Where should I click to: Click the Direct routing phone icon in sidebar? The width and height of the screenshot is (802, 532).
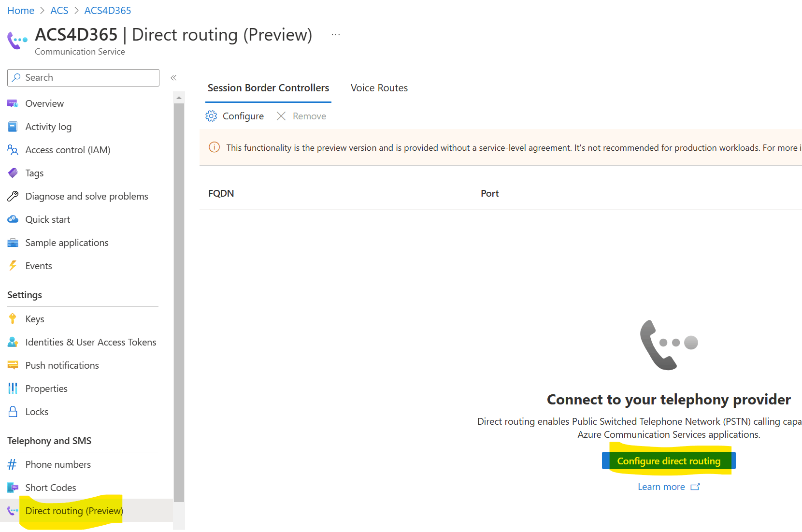[13, 511]
